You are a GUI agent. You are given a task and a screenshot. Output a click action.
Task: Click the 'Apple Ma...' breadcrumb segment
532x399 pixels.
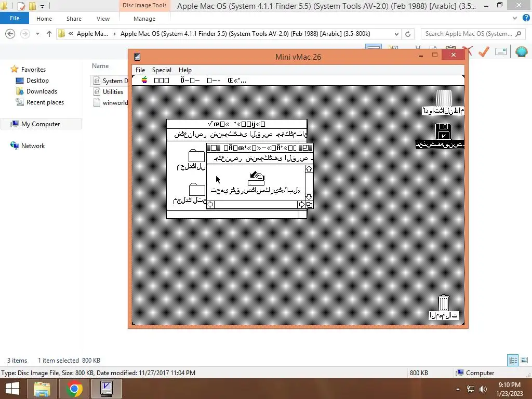click(92, 34)
